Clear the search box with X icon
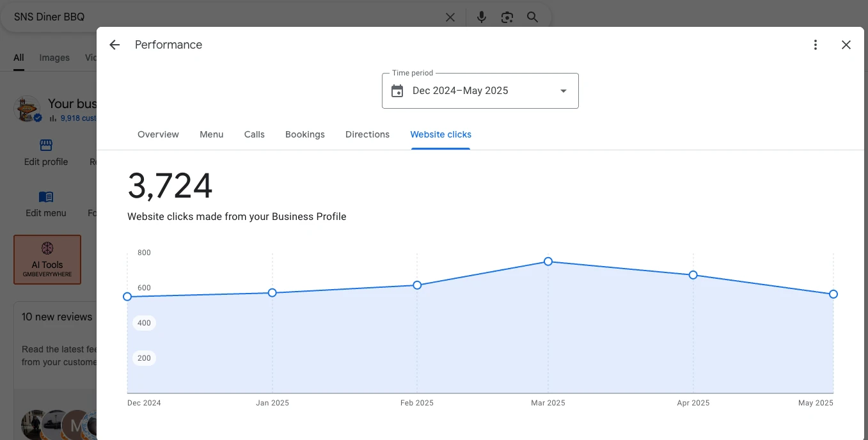 click(x=450, y=17)
